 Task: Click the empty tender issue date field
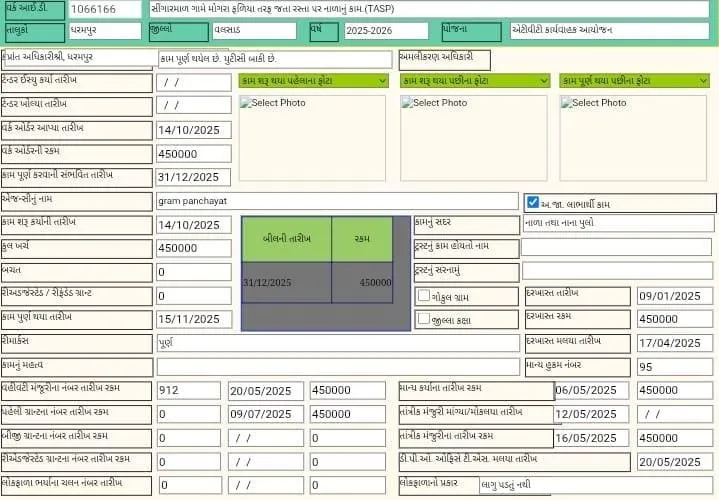click(x=194, y=83)
